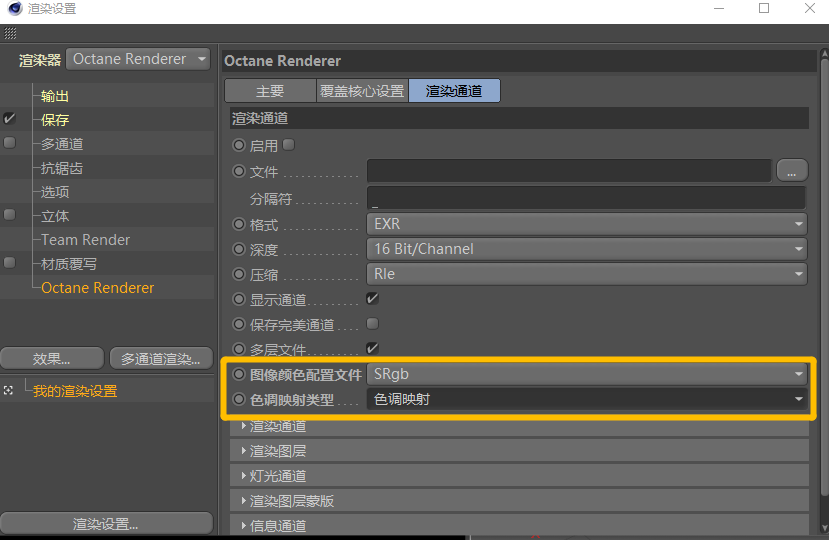Open the 深度 16 Bit/Channel dropdown
Screen dimensions: 829x540
coord(587,249)
